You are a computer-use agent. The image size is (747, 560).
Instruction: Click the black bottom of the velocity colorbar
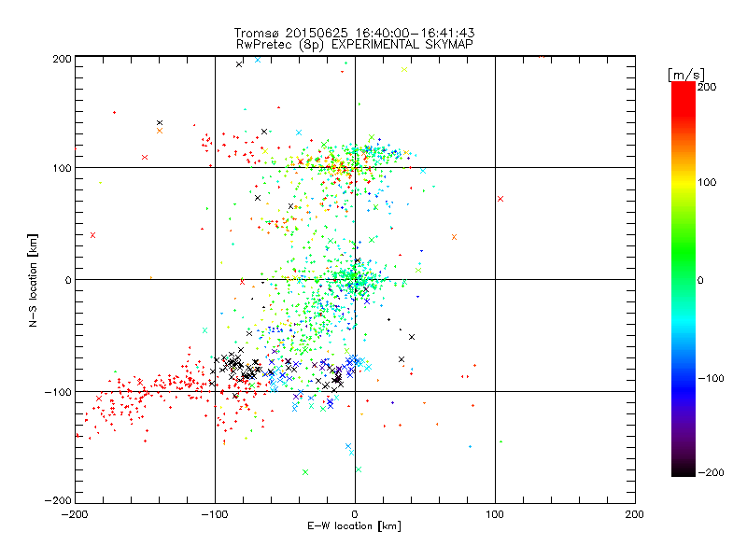click(x=684, y=469)
